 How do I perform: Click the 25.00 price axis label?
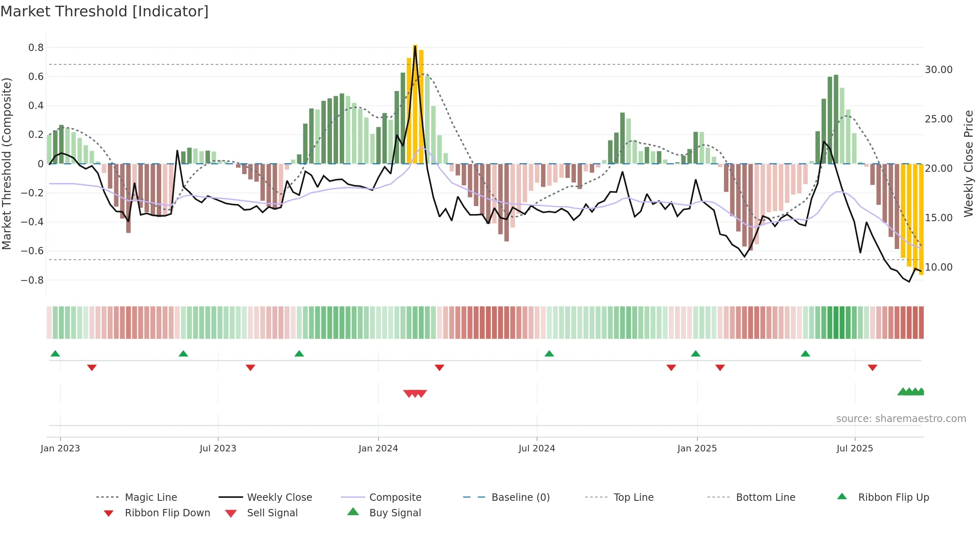pyautogui.click(x=939, y=119)
